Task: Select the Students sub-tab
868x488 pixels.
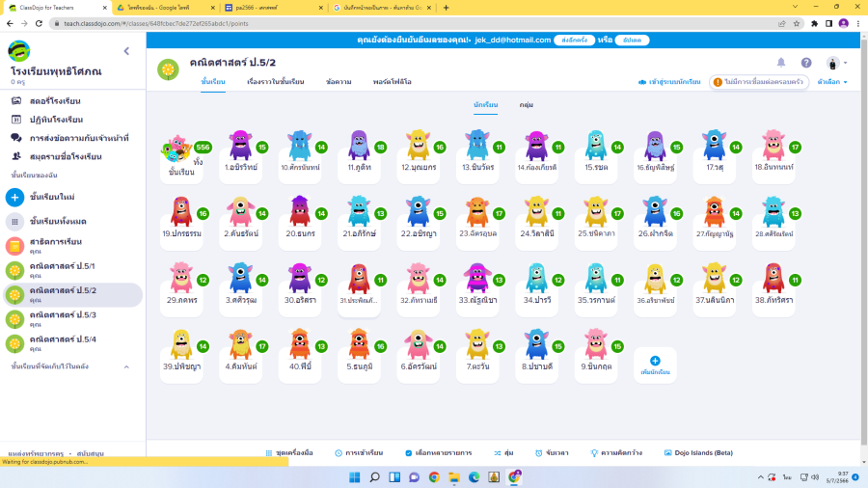Action: click(485, 104)
